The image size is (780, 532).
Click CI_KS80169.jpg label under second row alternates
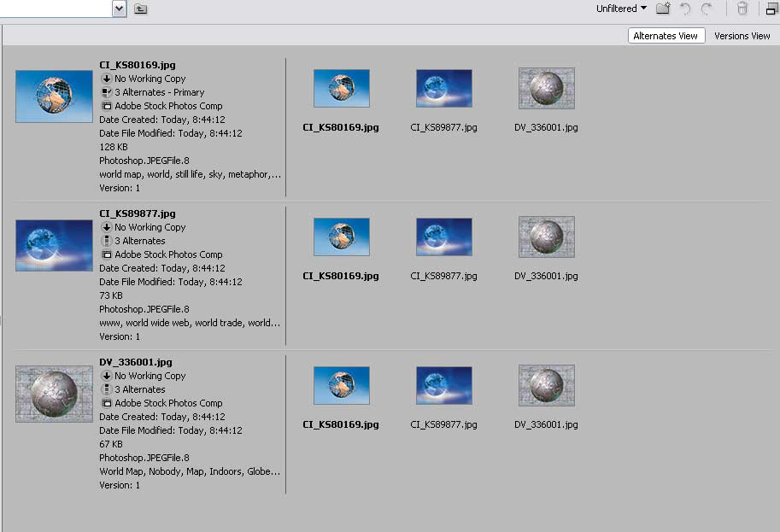pos(341,276)
